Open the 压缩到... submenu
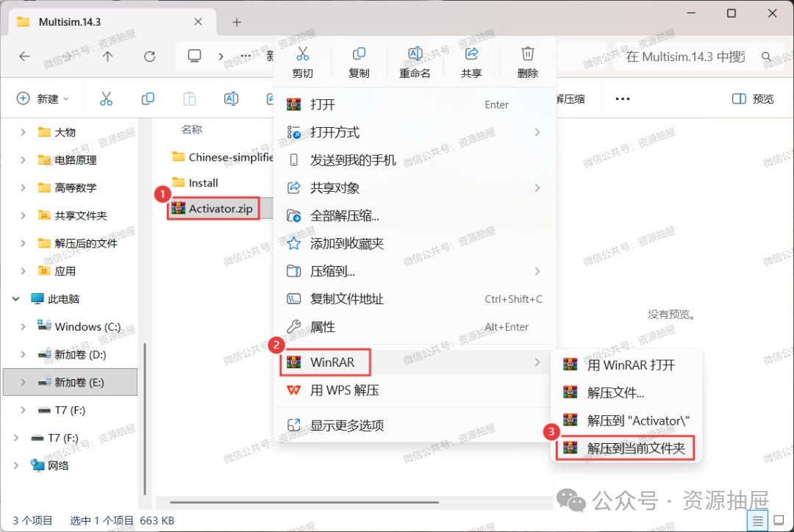This screenshot has width=794, height=532. point(415,271)
